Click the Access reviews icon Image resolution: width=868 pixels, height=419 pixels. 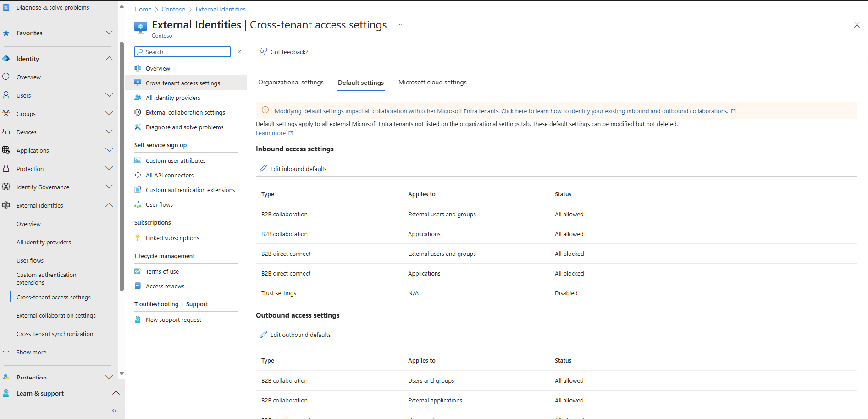(x=138, y=286)
